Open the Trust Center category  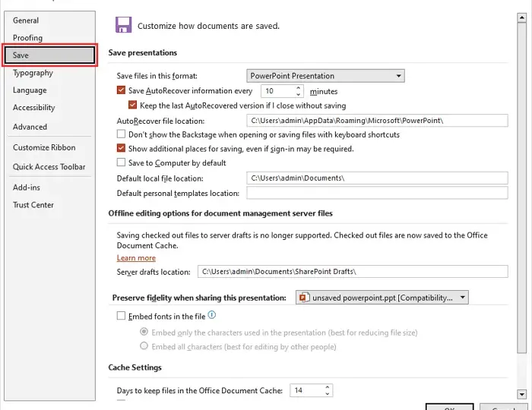click(x=33, y=205)
